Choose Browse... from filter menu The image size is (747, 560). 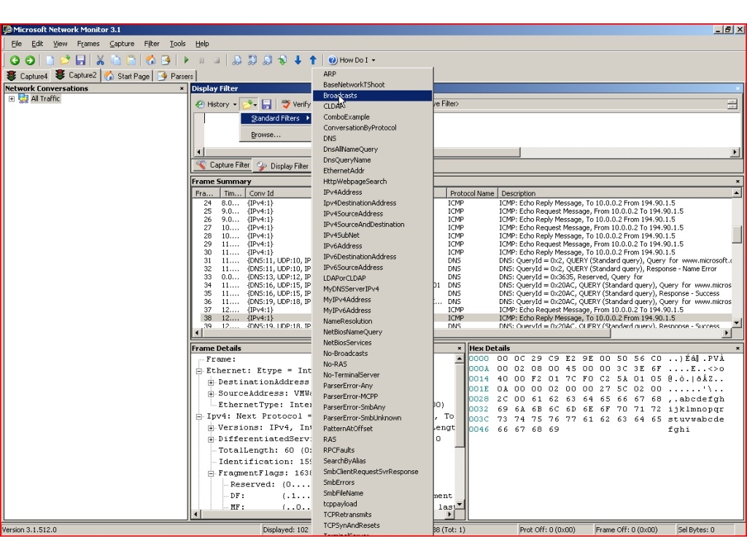[266, 135]
